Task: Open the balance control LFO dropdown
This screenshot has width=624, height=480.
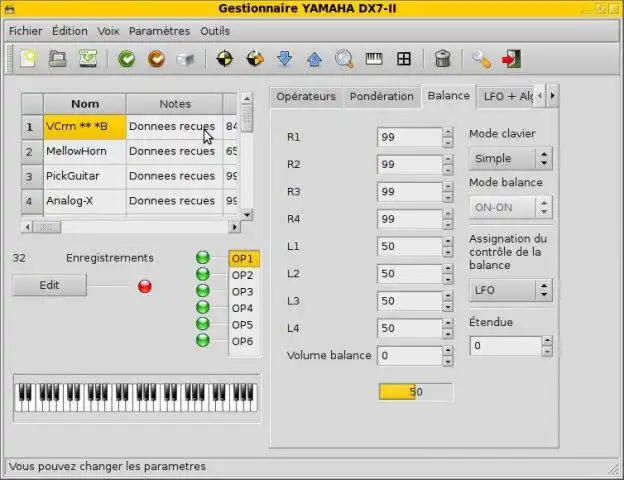Action: (x=511, y=290)
